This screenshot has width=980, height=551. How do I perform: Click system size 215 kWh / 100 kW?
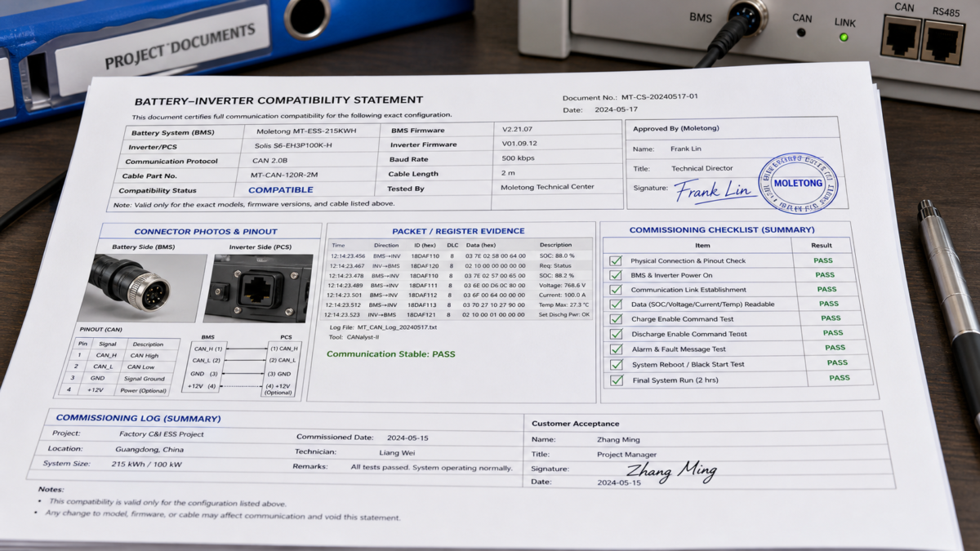click(147, 464)
